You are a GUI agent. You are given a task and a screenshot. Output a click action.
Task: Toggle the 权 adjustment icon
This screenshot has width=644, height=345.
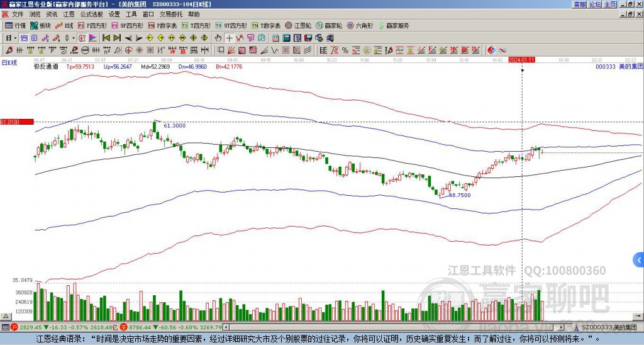pos(82,38)
